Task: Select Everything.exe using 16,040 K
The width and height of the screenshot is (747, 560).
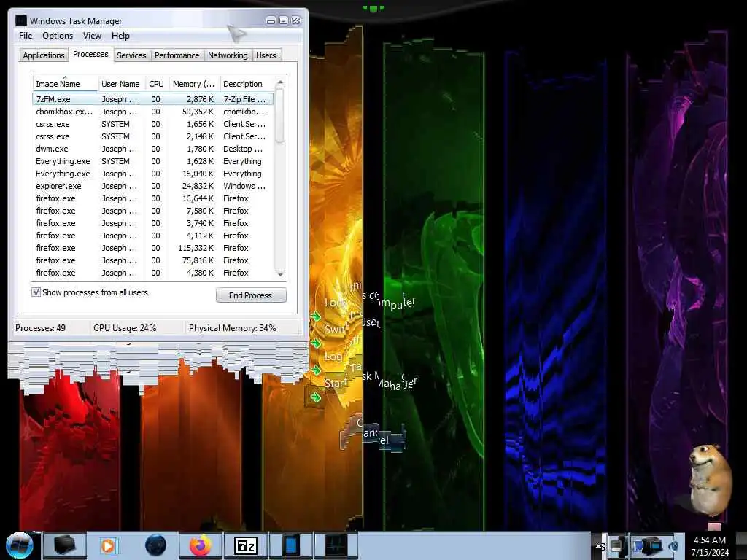Action: (x=153, y=174)
